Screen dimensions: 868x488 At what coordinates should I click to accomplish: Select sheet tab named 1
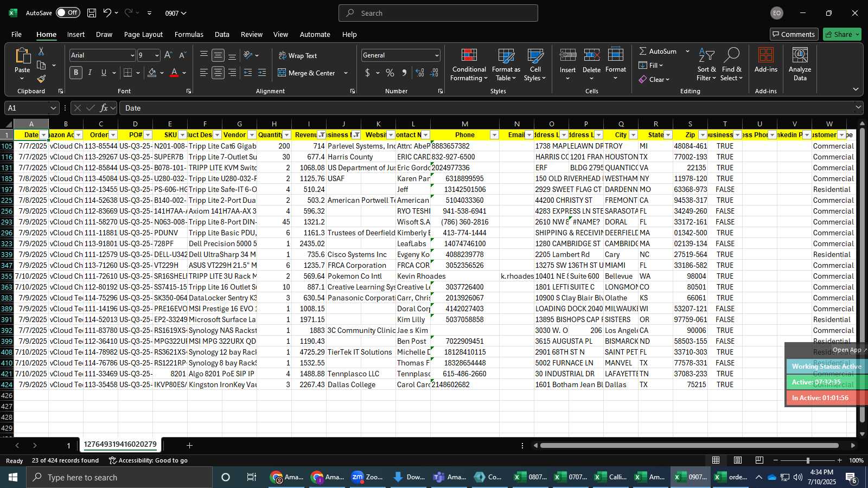(68, 445)
